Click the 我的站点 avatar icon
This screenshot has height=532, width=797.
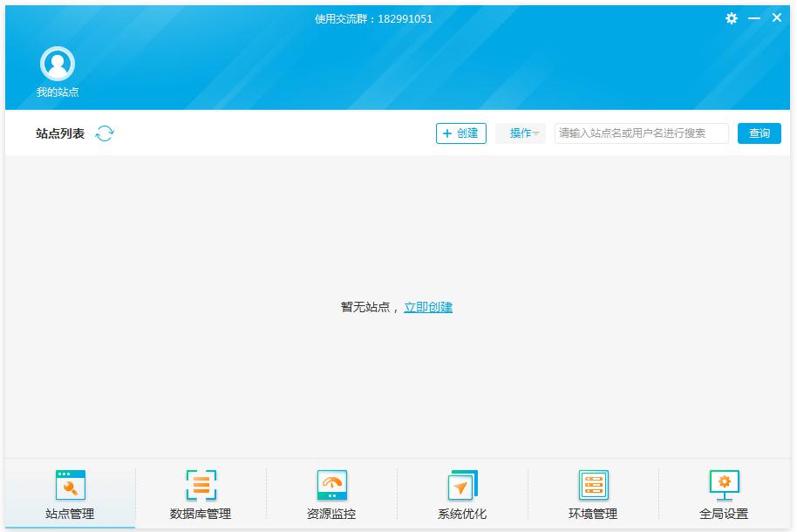point(58,63)
